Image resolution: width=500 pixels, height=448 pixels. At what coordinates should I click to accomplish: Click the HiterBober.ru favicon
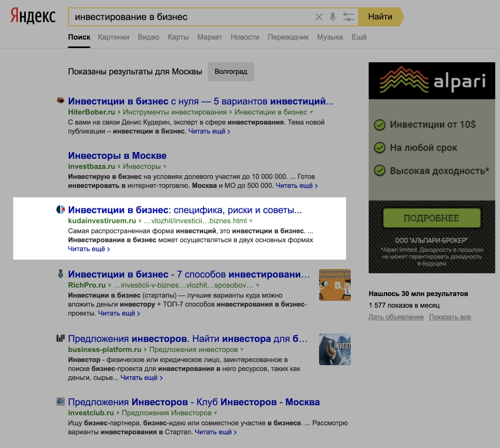click(x=60, y=100)
